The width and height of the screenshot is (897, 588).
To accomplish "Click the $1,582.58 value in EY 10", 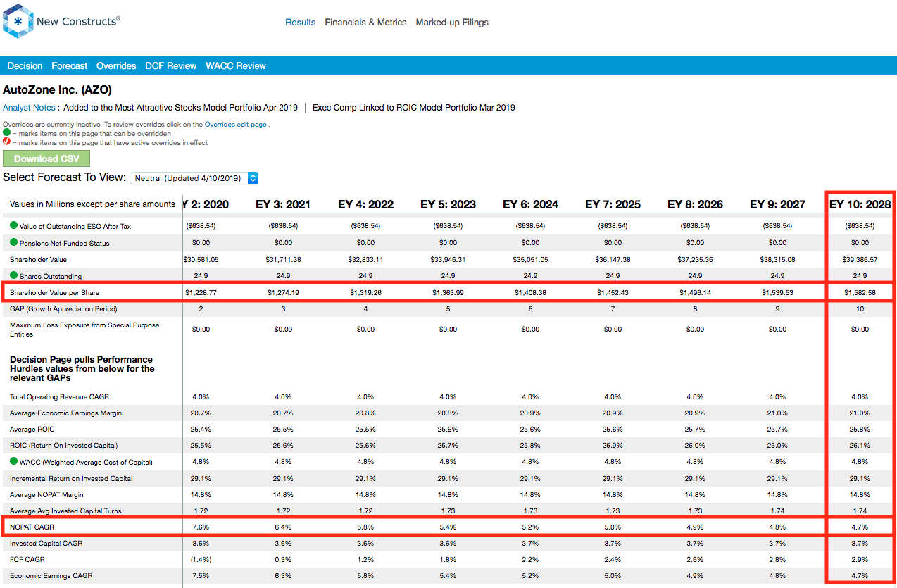I will coord(860,292).
